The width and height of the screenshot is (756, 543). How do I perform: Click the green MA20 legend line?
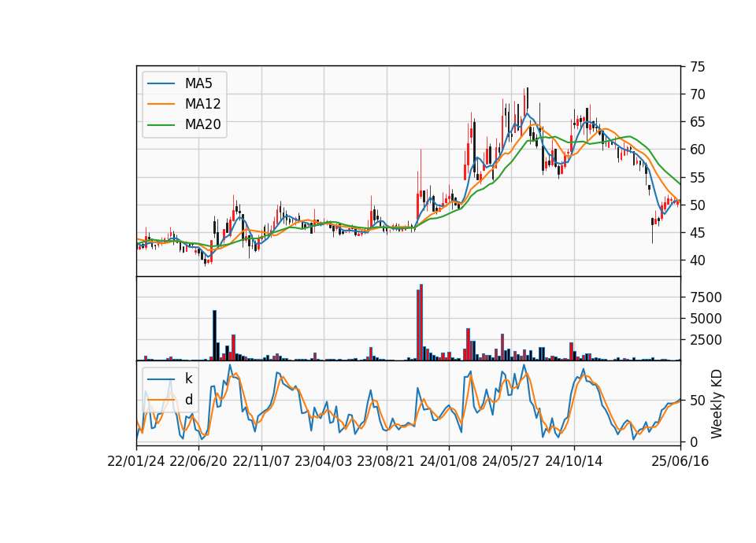tap(161, 124)
